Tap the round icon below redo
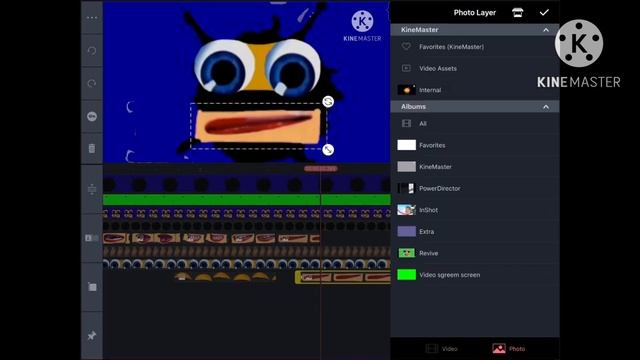The image size is (640, 360). pyautogui.click(x=92, y=116)
